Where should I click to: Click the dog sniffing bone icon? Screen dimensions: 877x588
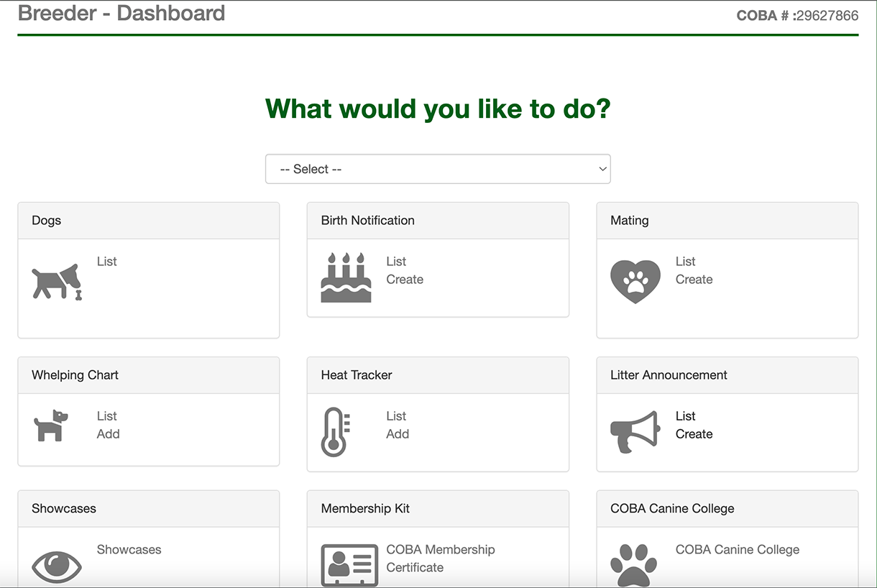point(57,282)
